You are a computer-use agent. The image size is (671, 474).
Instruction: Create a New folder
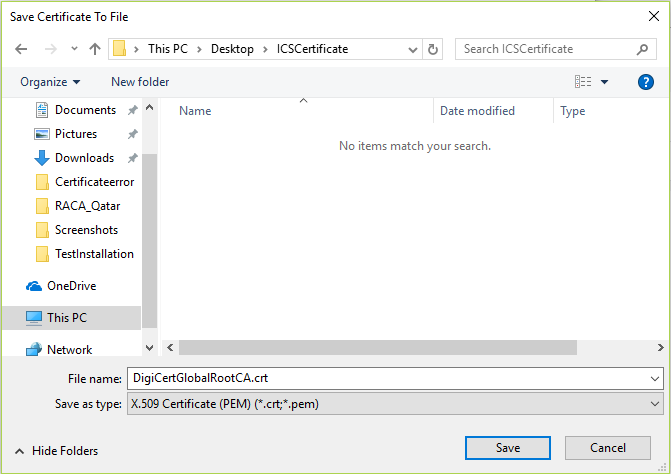140,82
